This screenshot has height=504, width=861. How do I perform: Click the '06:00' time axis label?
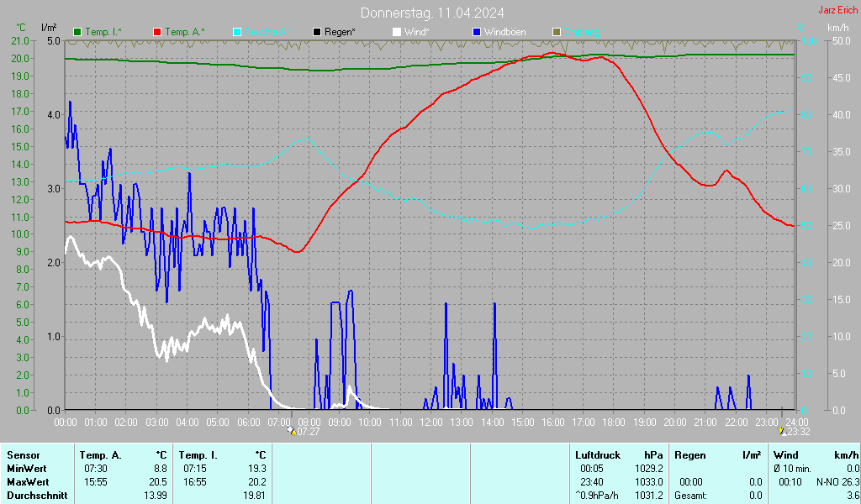pyautogui.click(x=248, y=423)
